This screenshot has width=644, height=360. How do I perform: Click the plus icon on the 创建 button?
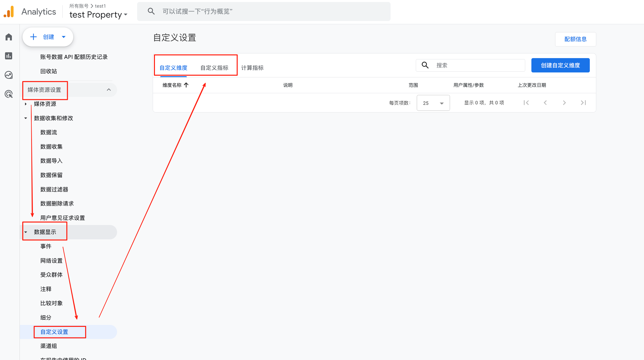click(33, 37)
